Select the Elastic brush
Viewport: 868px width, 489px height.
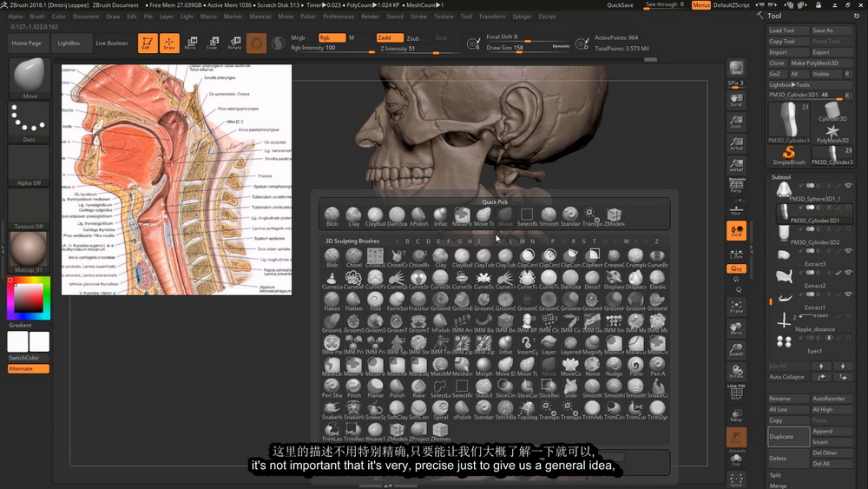658,280
